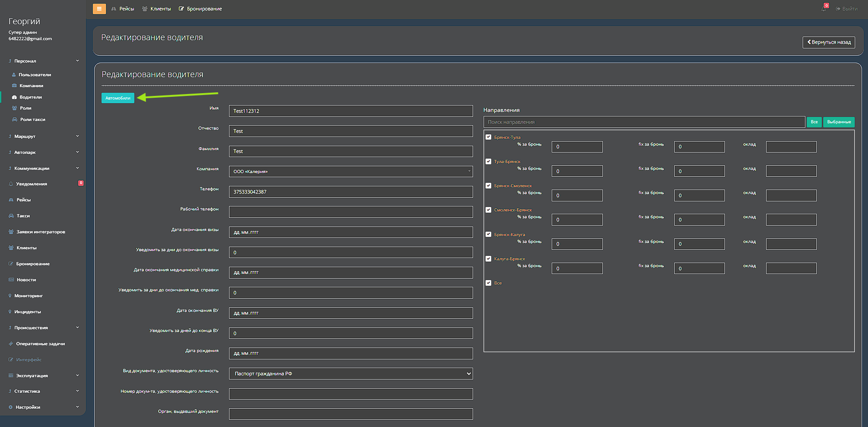Click the Monitoring map pin icon

10,296
